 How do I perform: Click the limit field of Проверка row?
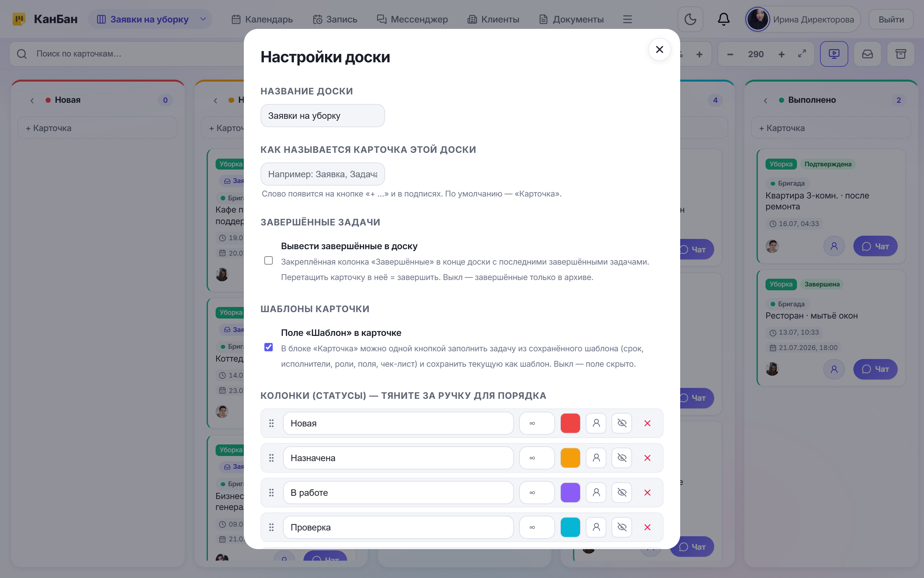(x=537, y=527)
